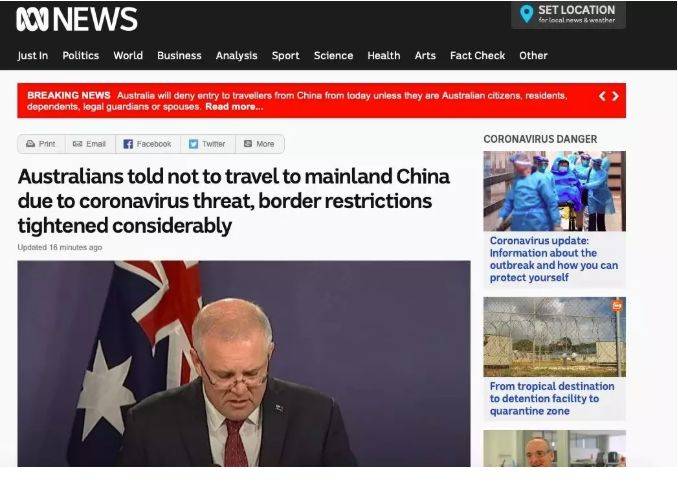The width and height of the screenshot is (678, 486).
Task: Share the article on Twitter
Action: tap(208, 144)
